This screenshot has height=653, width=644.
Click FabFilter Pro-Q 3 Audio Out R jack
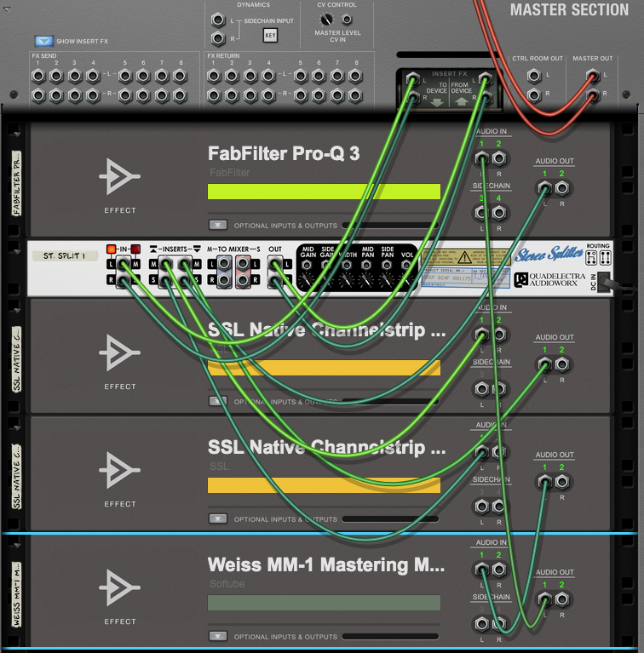[562, 188]
